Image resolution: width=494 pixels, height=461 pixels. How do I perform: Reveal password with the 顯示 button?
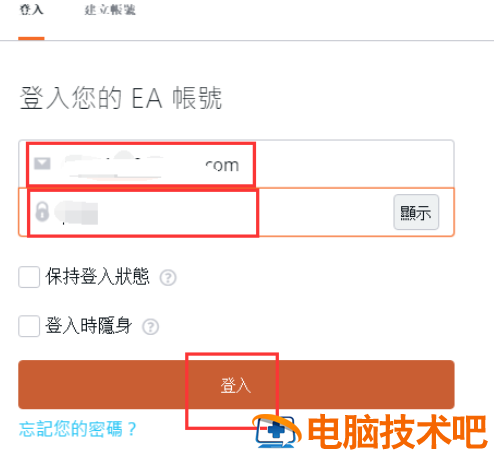[x=416, y=212]
